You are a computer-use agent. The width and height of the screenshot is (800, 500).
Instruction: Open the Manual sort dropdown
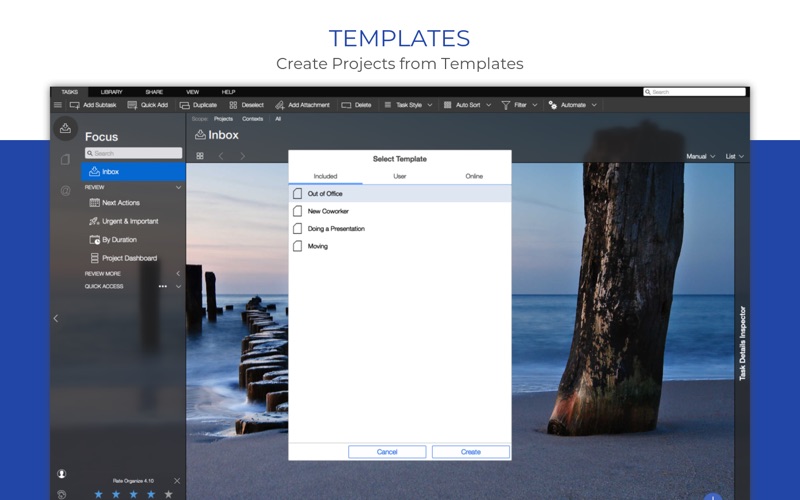[701, 157]
